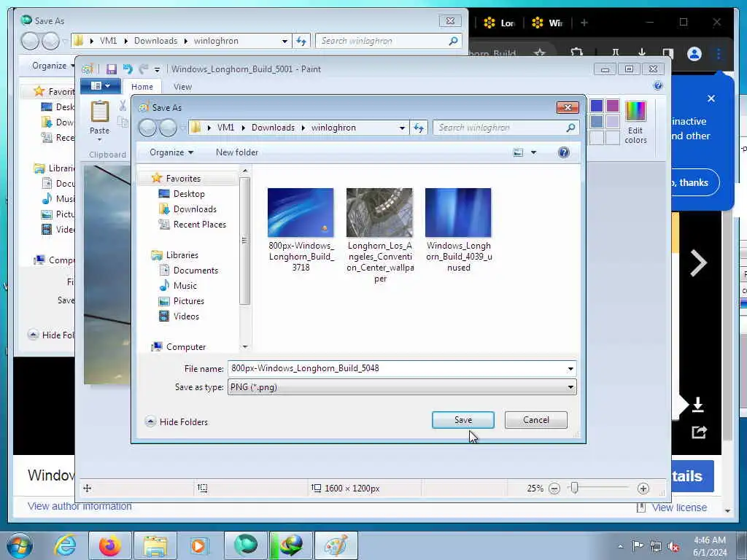747x560 pixels.
Task: Pick the blue color swatch in Paint palette
Action: pyautogui.click(x=597, y=106)
